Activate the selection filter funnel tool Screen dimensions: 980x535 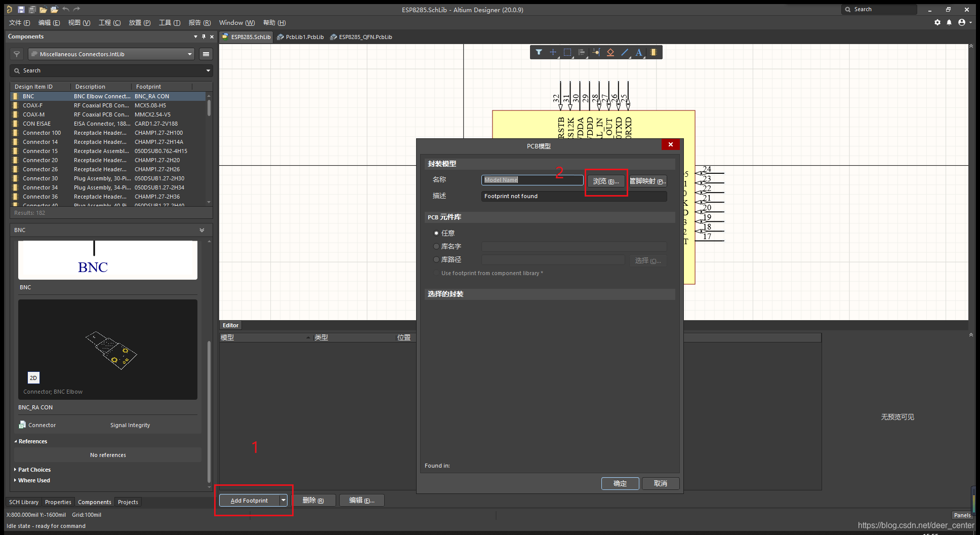coord(539,52)
